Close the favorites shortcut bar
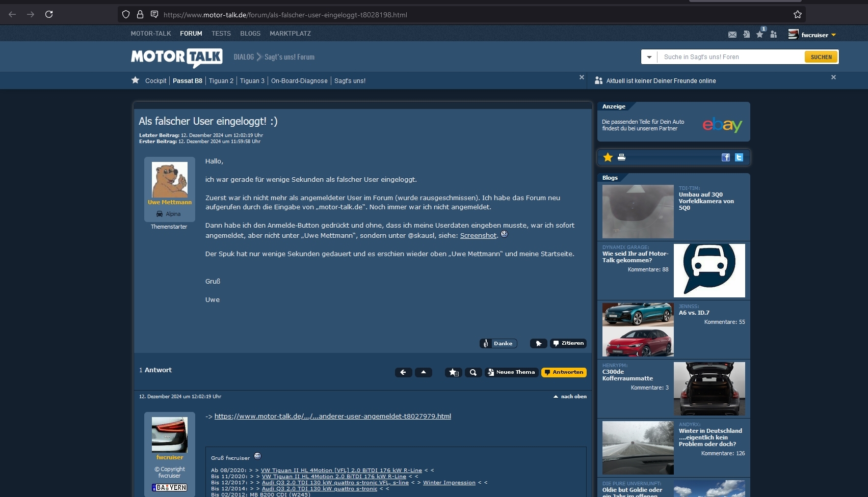Screen dimensions: 868x497 point(582,77)
